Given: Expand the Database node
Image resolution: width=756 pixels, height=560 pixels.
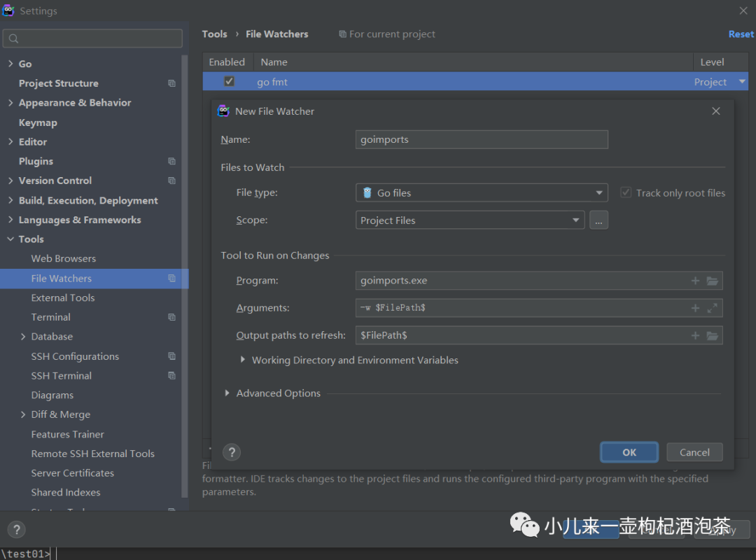Looking at the screenshot, I should 22,337.
